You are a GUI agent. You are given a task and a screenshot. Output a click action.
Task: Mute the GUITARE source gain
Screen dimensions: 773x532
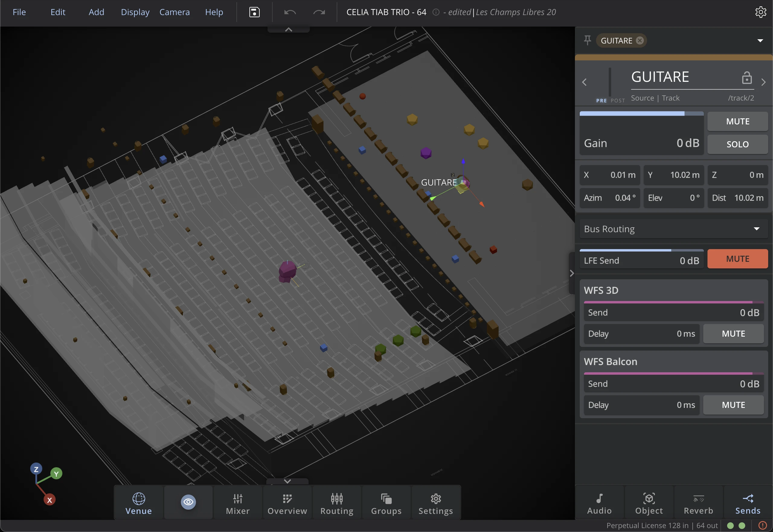738,121
